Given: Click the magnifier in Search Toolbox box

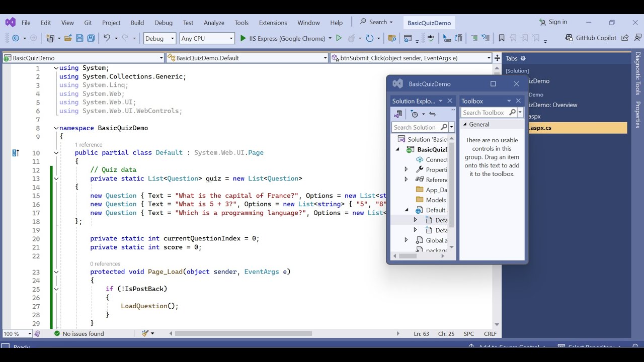Looking at the screenshot, I should [512, 113].
